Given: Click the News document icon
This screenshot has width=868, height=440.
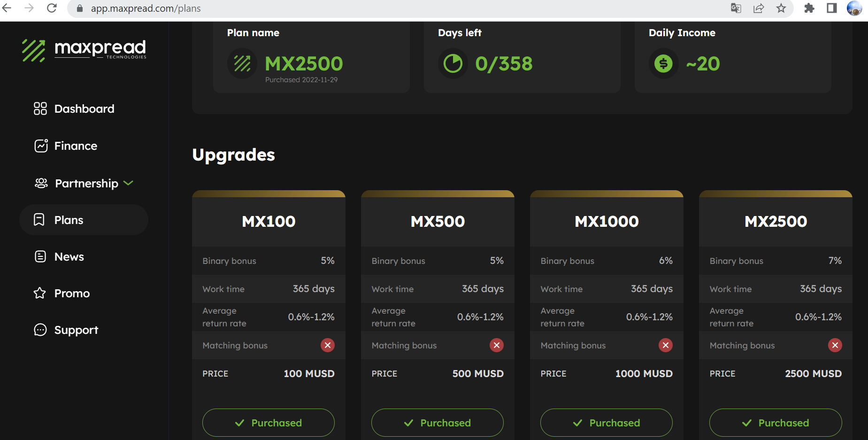Looking at the screenshot, I should coord(40,256).
